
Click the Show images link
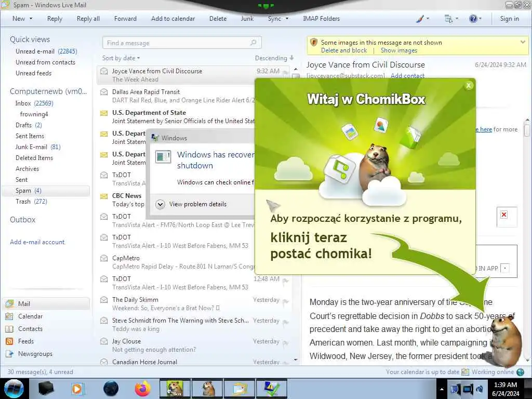point(399,50)
